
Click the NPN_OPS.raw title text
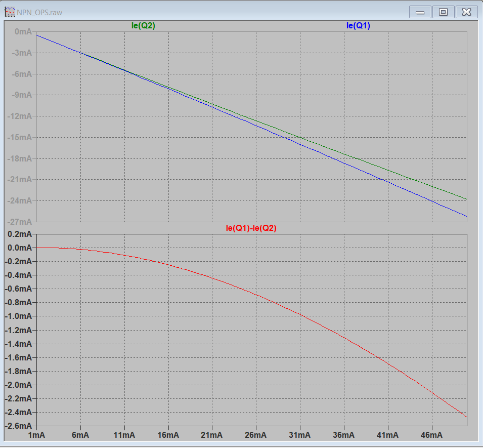coord(39,13)
